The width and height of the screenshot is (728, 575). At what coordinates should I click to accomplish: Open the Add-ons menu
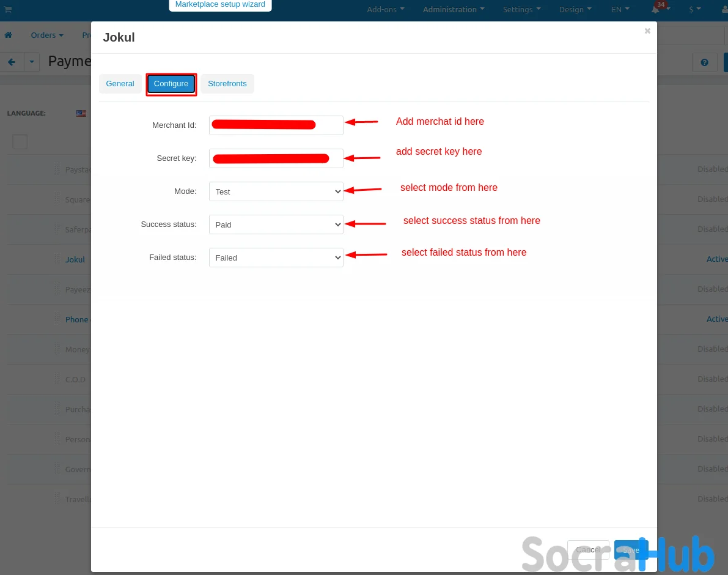[x=385, y=9]
